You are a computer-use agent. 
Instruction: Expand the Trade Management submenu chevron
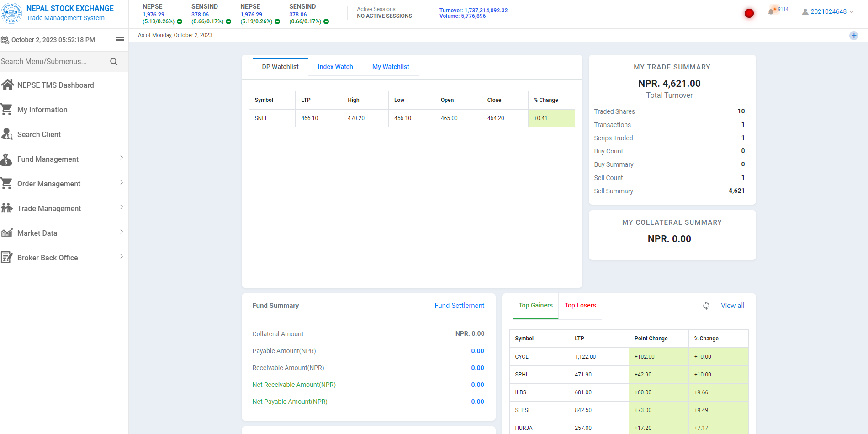pyautogui.click(x=122, y=207)
